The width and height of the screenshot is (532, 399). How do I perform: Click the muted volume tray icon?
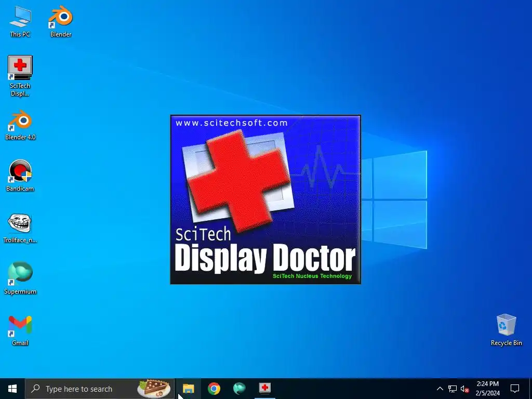[464, 389]
